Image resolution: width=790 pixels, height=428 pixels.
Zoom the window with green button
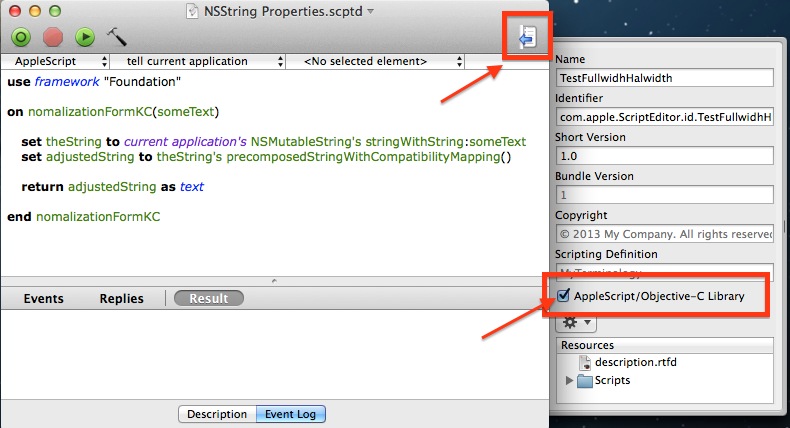54,11
